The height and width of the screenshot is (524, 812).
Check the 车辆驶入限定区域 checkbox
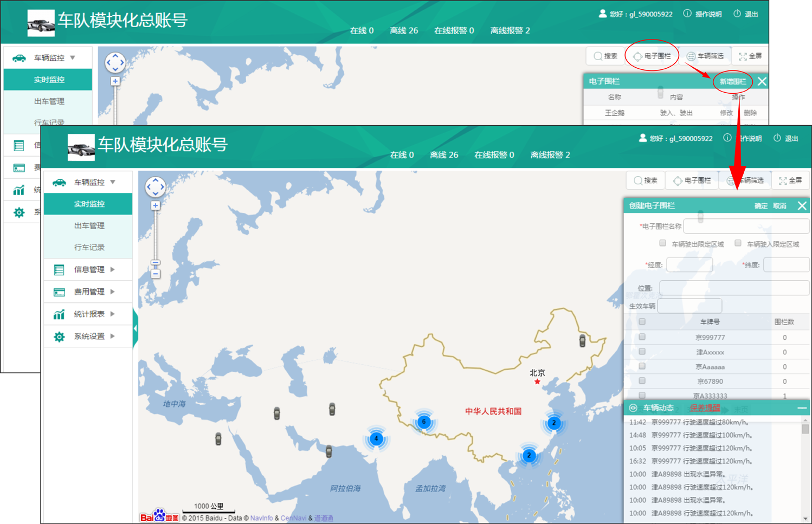click(738, 243)
